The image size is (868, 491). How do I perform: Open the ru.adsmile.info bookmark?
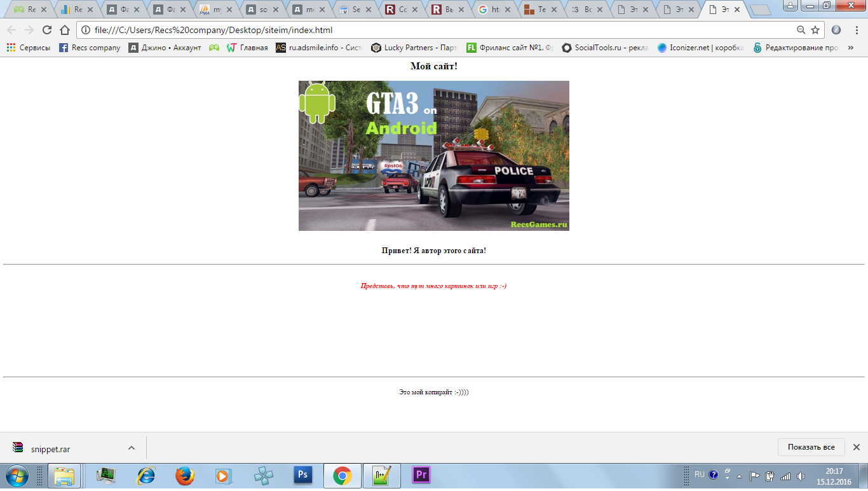(x=320, y=48)
